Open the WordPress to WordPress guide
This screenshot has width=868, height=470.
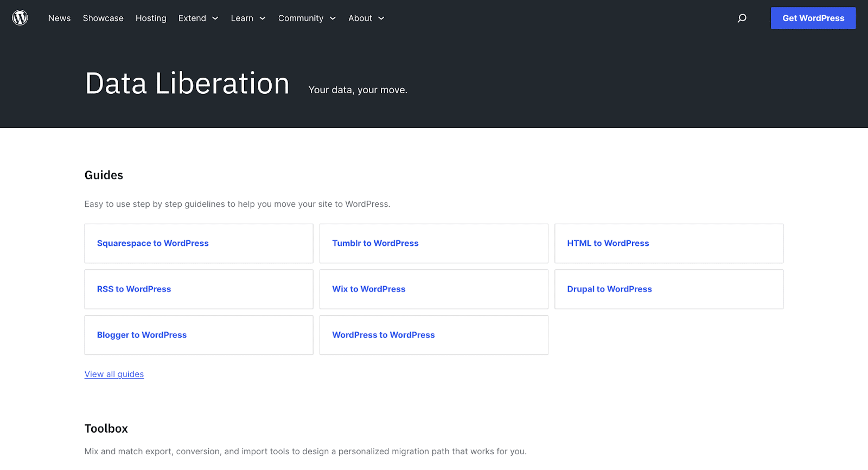(x=433, y=335)
